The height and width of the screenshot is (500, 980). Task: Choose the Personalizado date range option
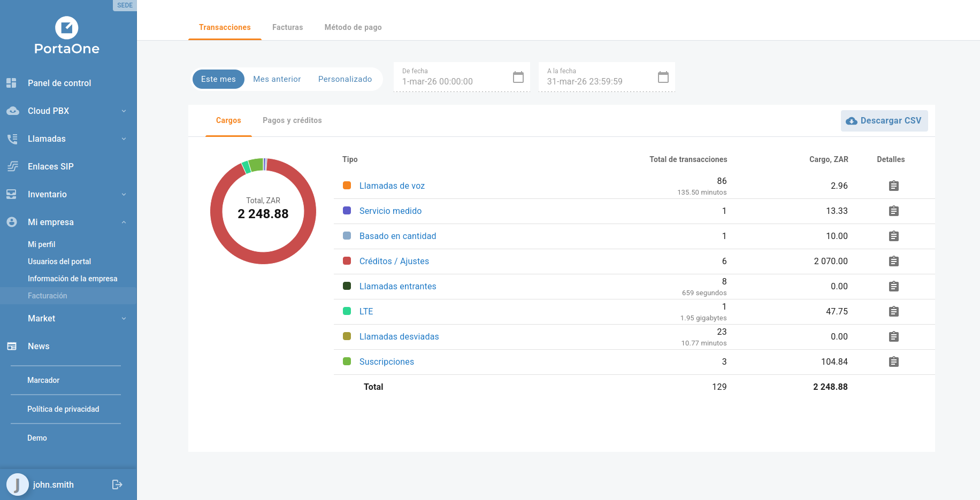point(344,79)
